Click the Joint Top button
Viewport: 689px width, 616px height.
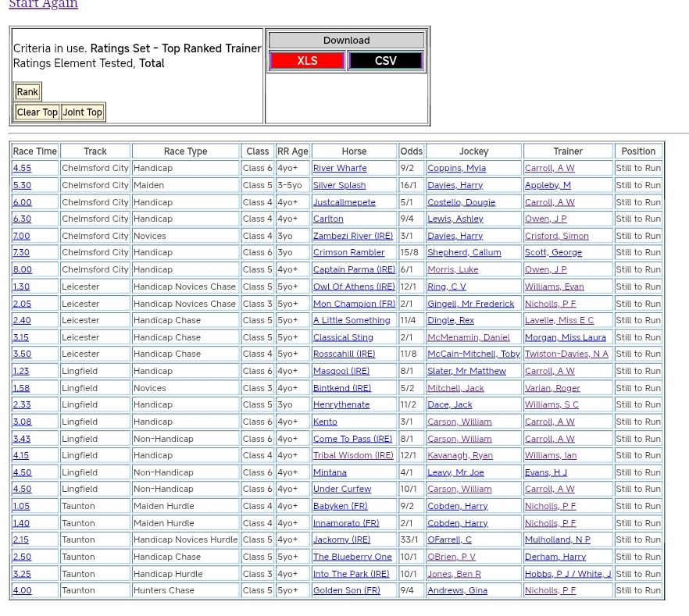click(x=83, y=112)
